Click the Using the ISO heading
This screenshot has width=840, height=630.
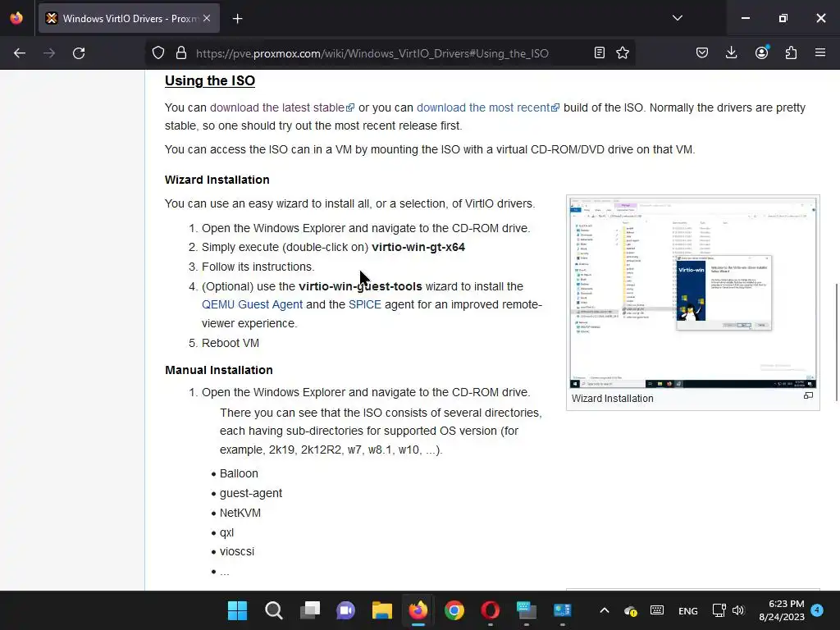click(210, 80)
